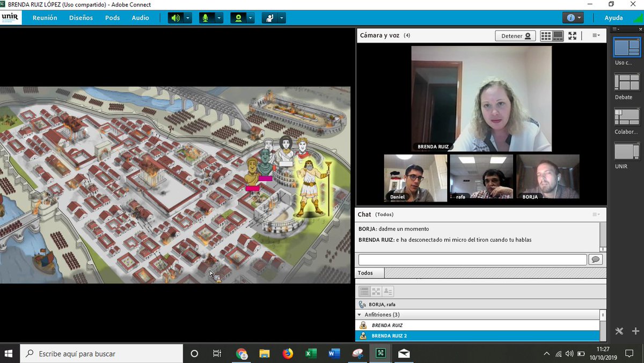Click the chat message input field

473,260
